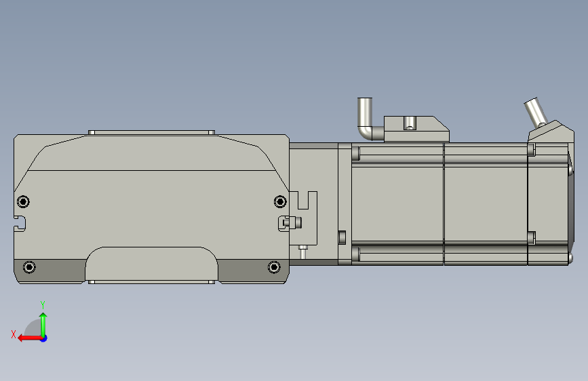Click the green Y label of the triad
588x381 pixels.
pyautogui.click(x=43, y=305)
